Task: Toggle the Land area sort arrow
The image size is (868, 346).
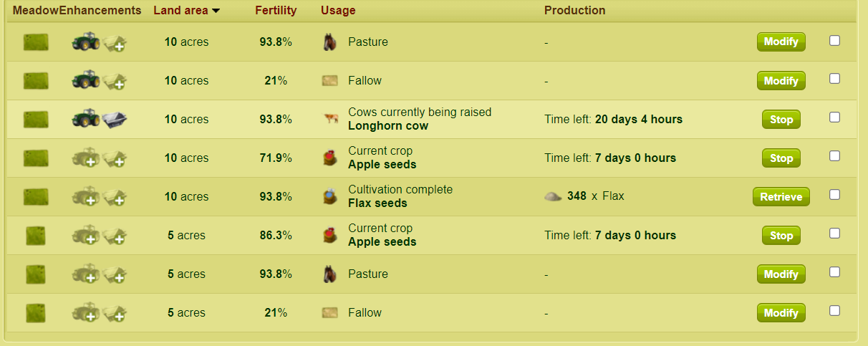Action: click(x=216, y=11)
